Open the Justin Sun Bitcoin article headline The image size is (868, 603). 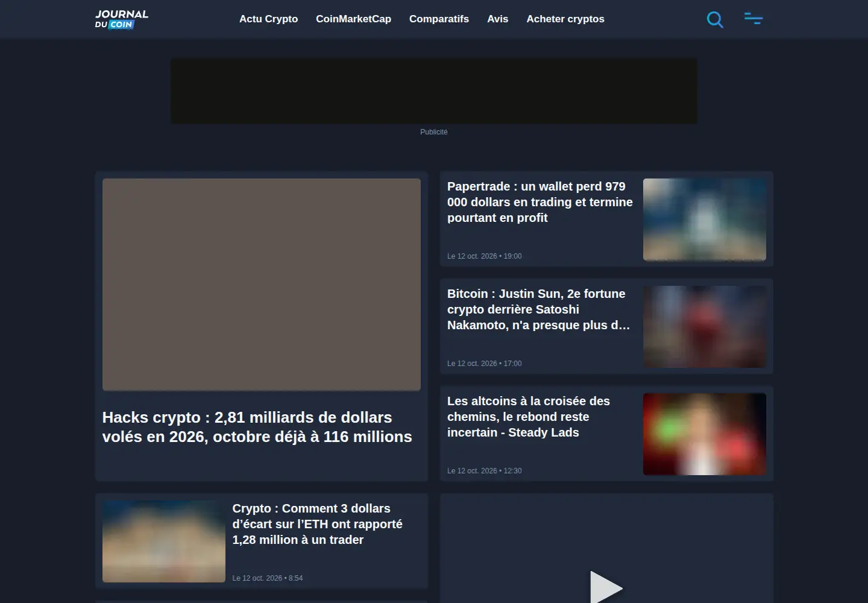tap(539, 309)
